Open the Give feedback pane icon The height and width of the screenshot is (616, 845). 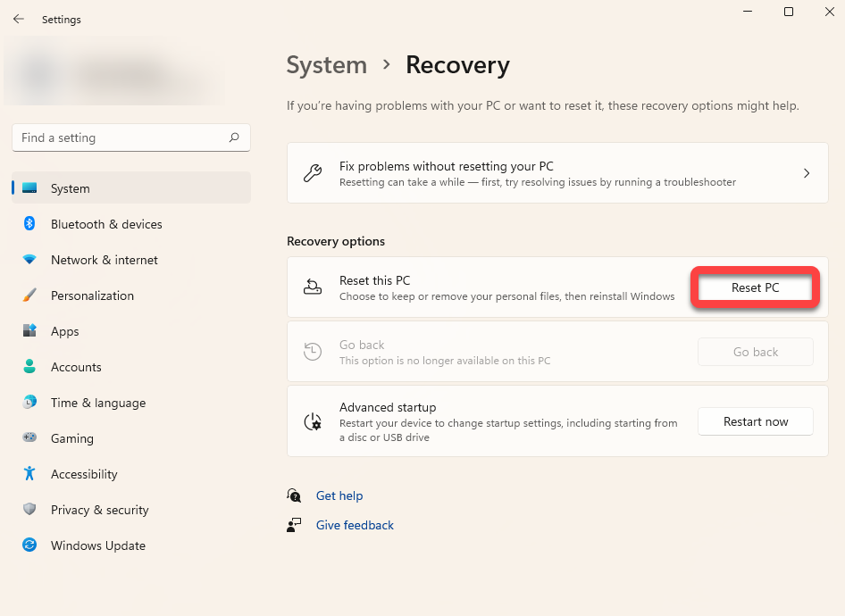tap(294, 525)
